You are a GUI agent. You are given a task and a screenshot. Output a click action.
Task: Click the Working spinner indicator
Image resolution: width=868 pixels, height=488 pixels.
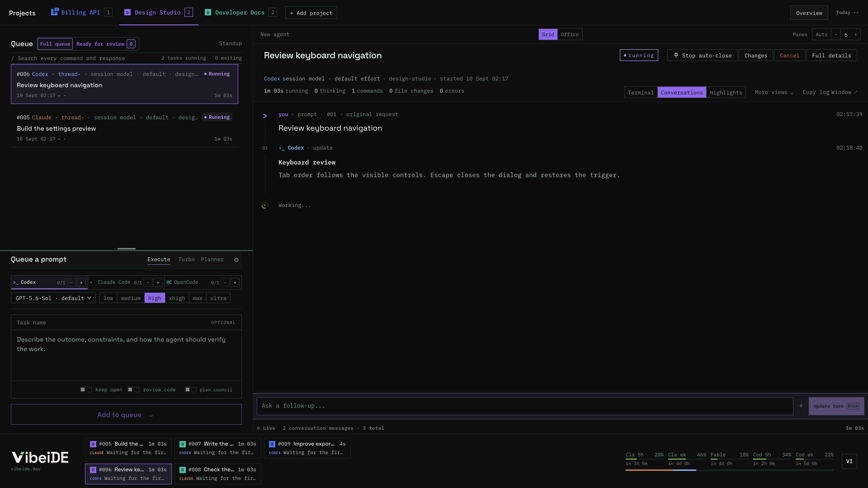(265, 205)
